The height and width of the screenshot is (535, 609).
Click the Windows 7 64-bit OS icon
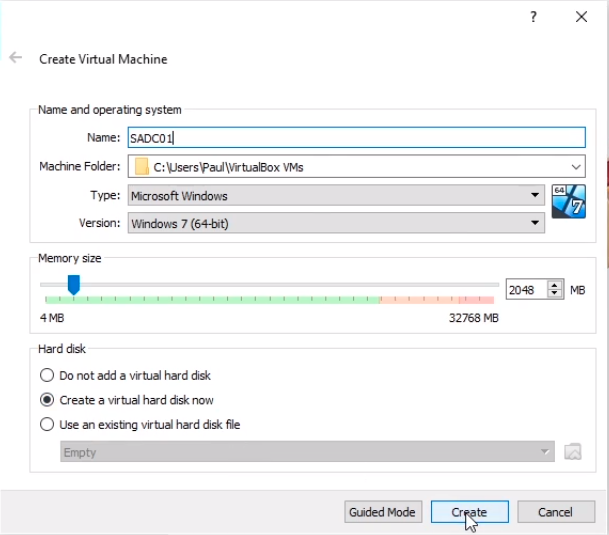tap(568, 201)
